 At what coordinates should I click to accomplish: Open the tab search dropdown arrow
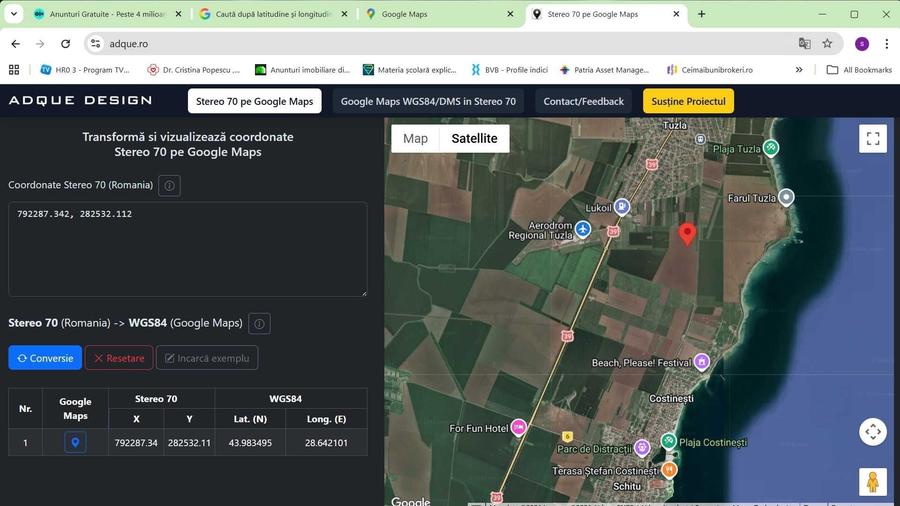pos(14,14)
